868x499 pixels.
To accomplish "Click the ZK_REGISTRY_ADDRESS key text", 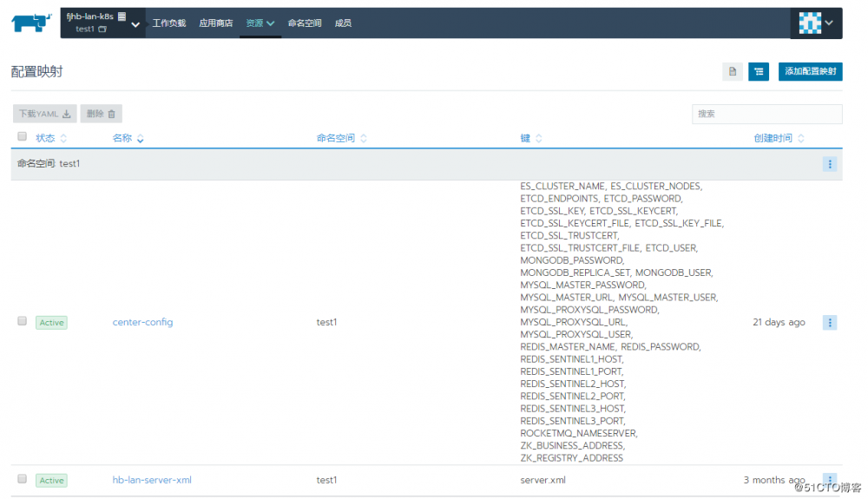I will pyautogui.click(x=571, y=458).
